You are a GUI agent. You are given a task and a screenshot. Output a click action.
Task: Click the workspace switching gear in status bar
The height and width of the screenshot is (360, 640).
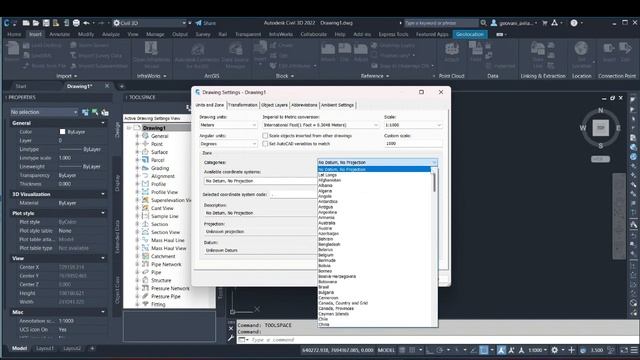tap(554, 350)
